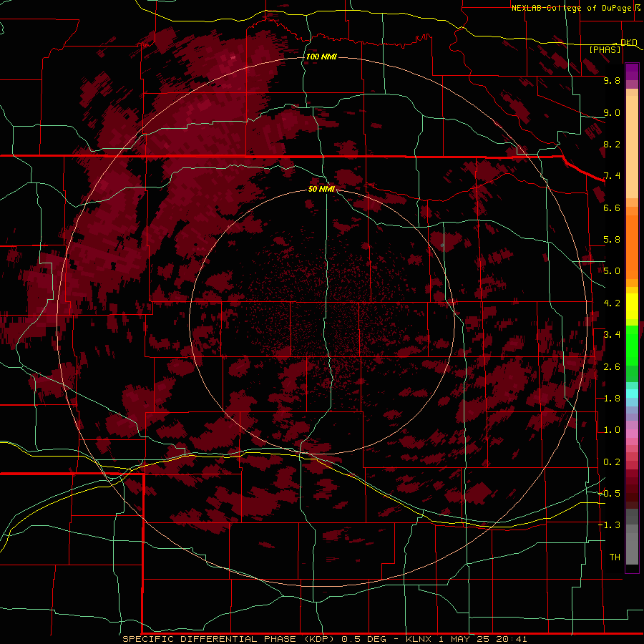Image resolution: width=644 pixels, height=644 pixels.
Task: Click the 9.8 color scale value
Action: pos(612,80)
